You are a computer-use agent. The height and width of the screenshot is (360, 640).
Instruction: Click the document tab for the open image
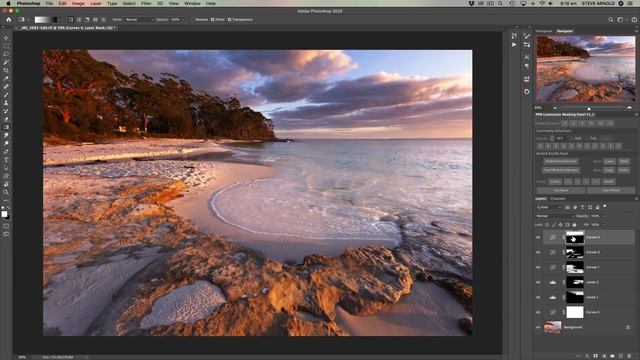pos(67,28)
